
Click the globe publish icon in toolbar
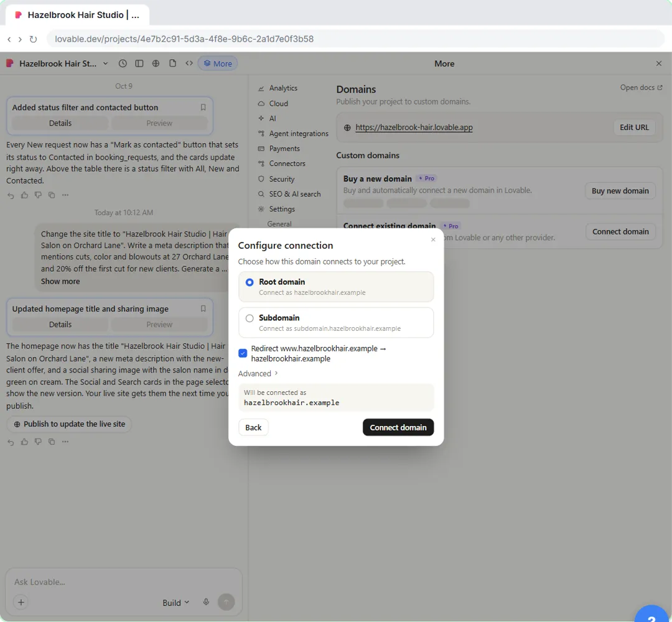pyautogui.click(x=156, y=63)
